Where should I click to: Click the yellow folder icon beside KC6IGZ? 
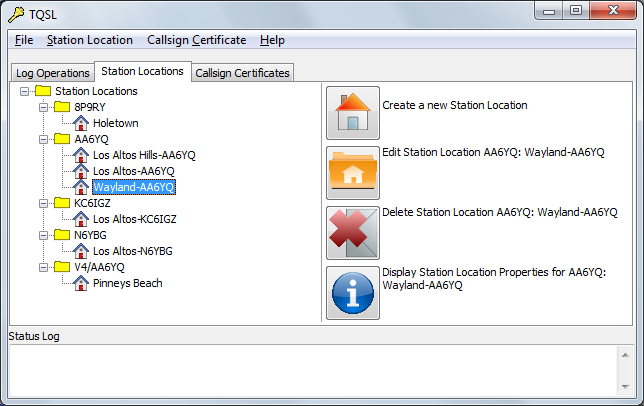[x=62, y=203]
